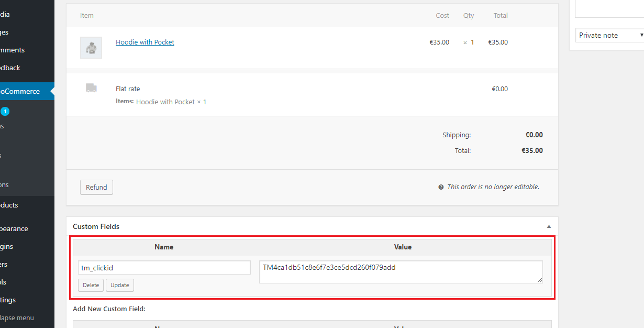Open the Private note dropdown
The image size is (644, 328).
[609, 35]
